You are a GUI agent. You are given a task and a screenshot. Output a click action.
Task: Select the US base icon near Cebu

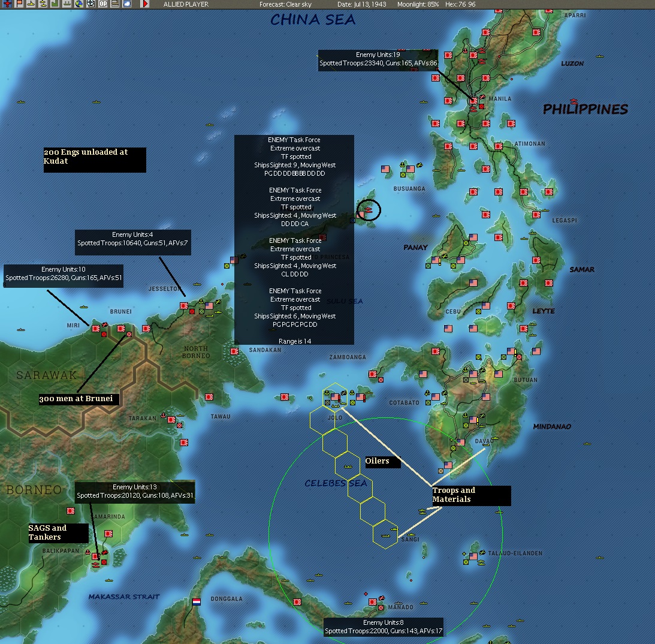(486, 305)
